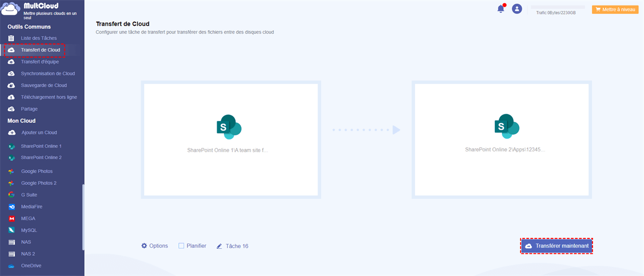The width and height of the screenshot is (644, 276).
Task: Click the SharePoint Online 1 icon
Action: (11, 146)
